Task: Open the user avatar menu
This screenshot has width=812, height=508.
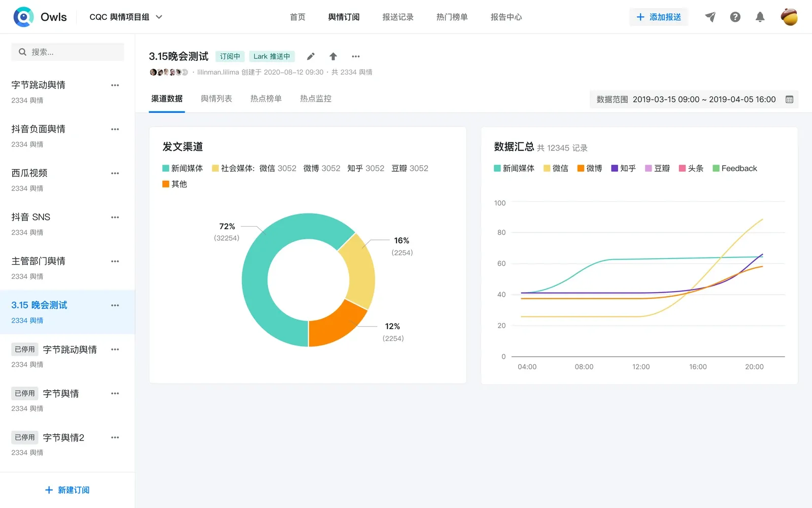Action: [x=789, y=17]
